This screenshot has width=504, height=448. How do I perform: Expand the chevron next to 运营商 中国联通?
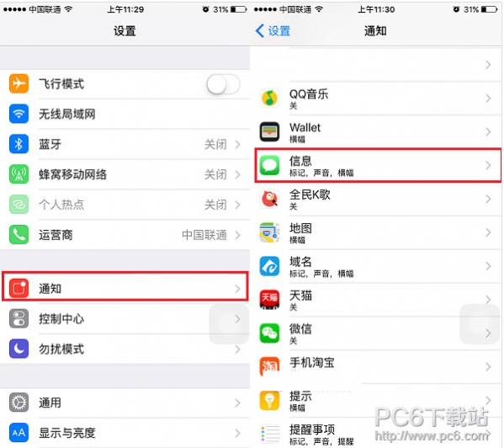(237, 235)
